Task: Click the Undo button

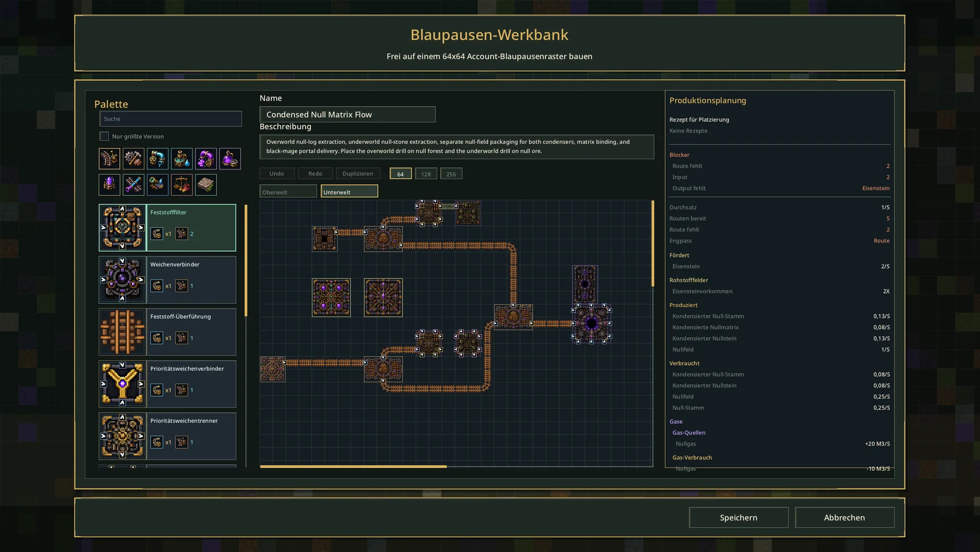Action: click(277, 173)
